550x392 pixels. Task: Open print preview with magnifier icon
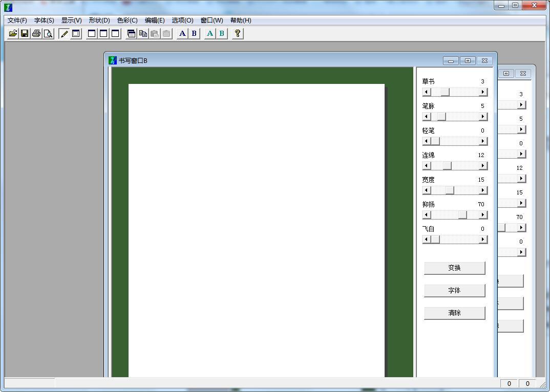(48, 34)
